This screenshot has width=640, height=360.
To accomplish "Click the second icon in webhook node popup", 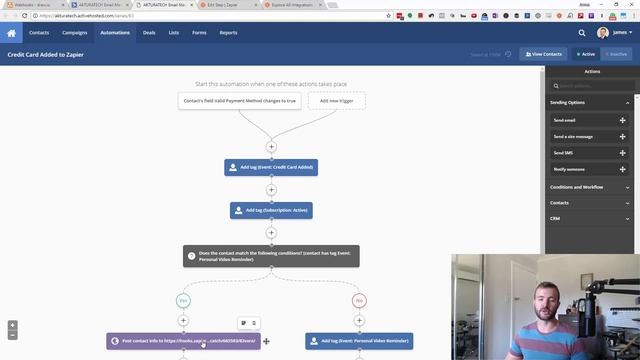I will 254,323.
